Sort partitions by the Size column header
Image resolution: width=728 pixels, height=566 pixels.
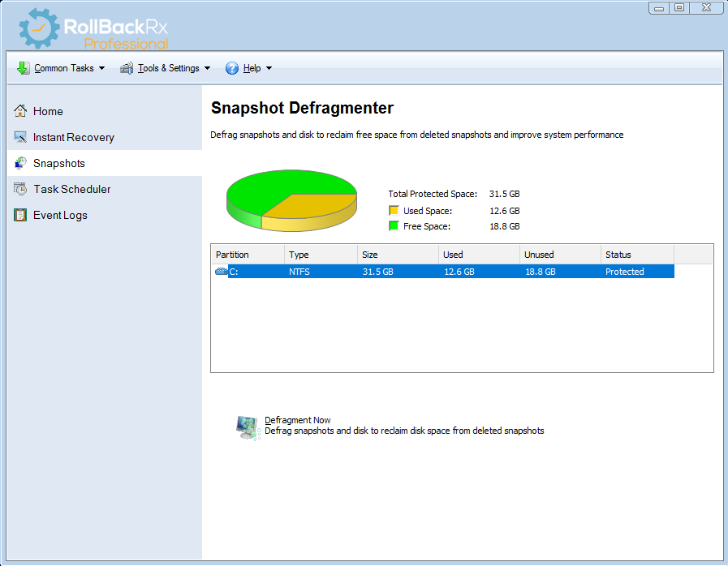(398, 255)
